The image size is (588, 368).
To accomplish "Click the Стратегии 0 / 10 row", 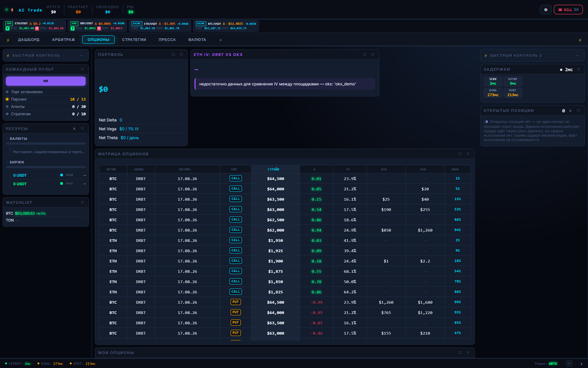I will (x=46, y=114).
